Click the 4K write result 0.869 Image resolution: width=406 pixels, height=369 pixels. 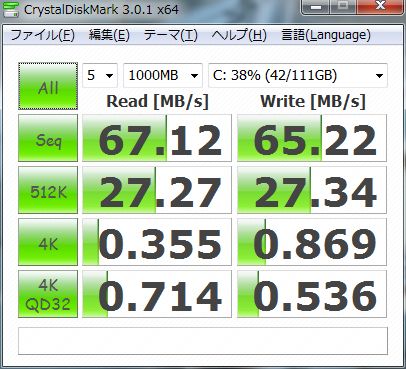[312, 242]
